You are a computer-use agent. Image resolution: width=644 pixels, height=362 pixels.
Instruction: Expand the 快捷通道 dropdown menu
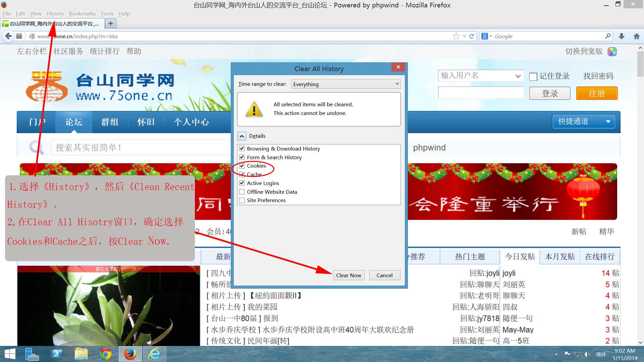pyautogui.click(x=584, y=122)
